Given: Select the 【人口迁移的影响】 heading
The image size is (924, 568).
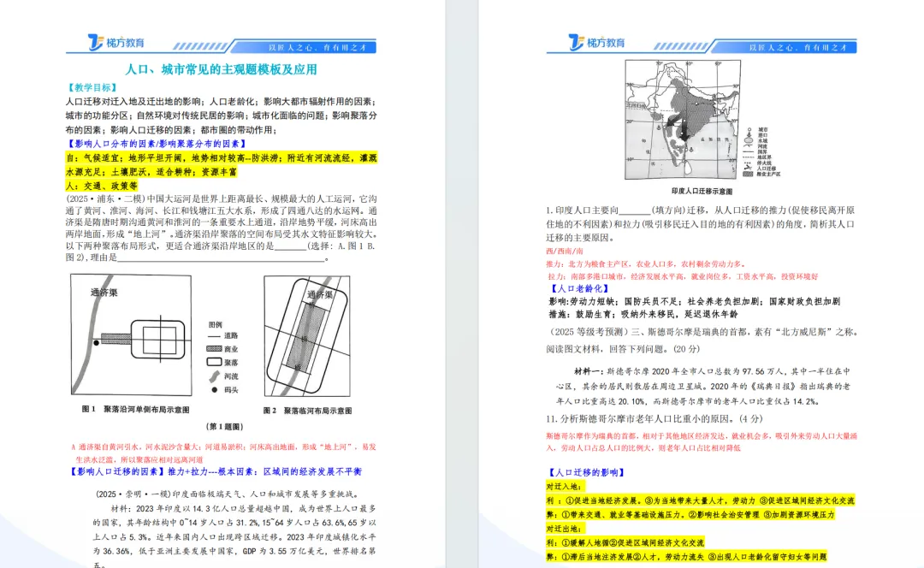Looking at the screenshot, I should [586, 472].
